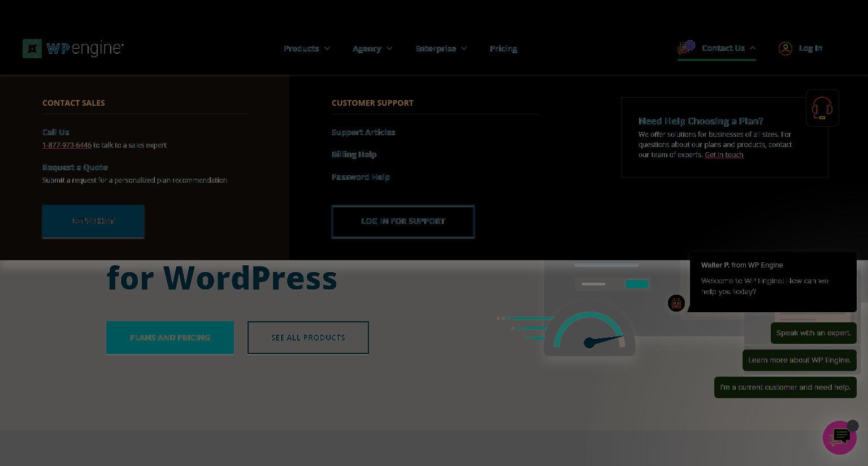Open Request a Quote link
Image resolution: width=868 pixels, height=466 pixels.
75,167
